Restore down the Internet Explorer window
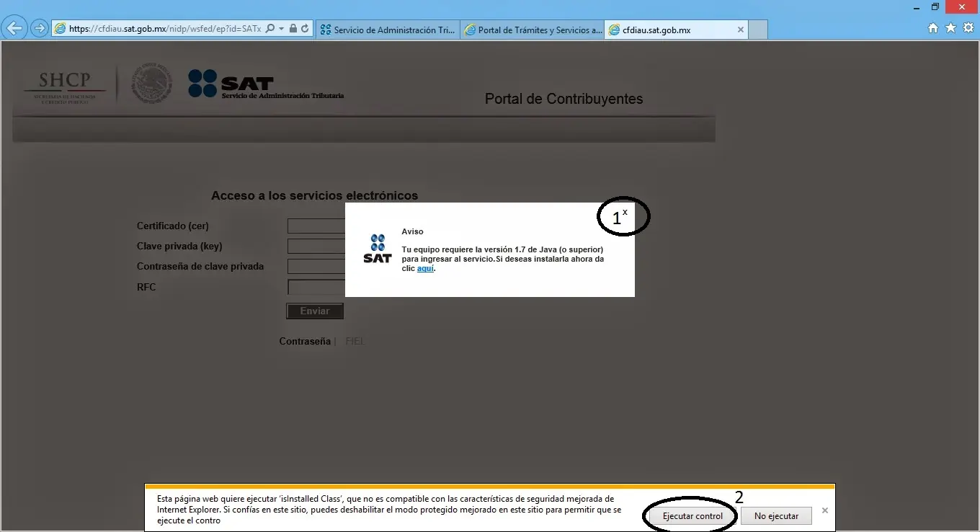 [935, 6]
